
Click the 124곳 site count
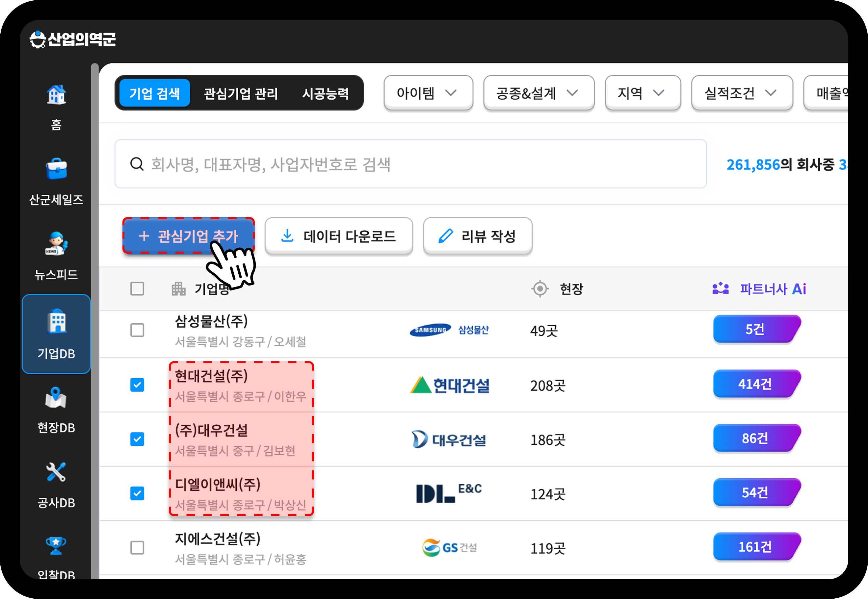(548, 494)
